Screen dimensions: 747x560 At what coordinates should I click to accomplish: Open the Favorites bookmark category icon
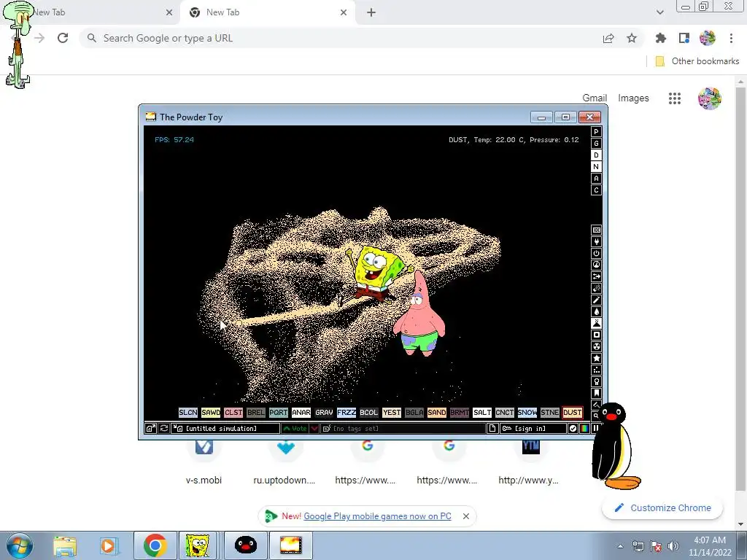click(596, 393)
